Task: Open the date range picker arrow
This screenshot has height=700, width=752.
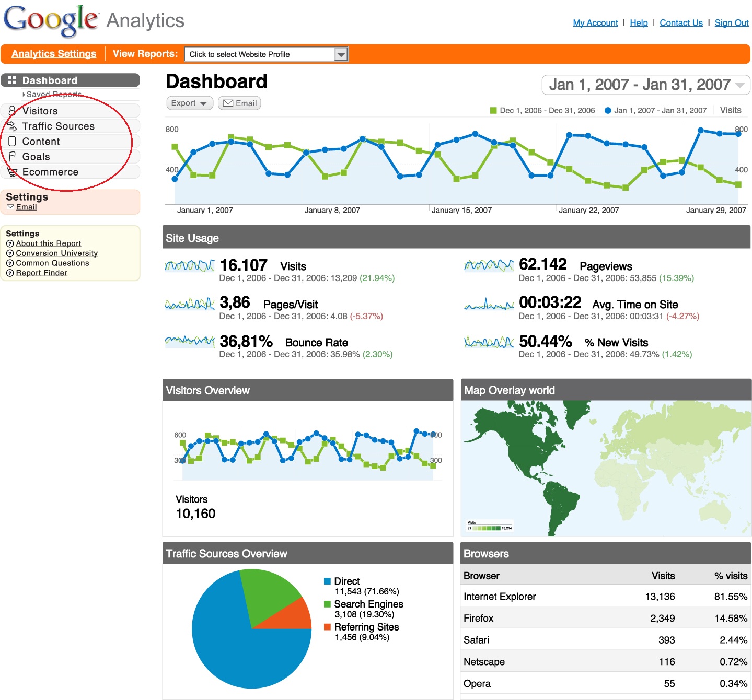Action: tap(740, 85)
